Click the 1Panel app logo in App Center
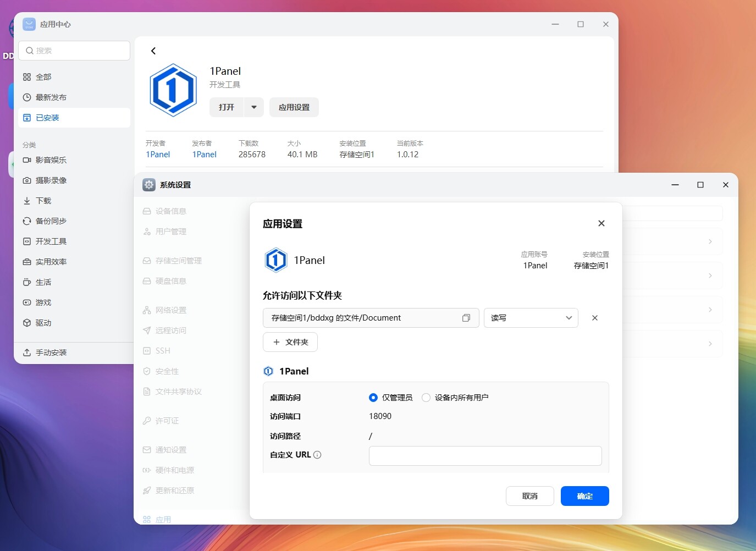 pos(173,90)
